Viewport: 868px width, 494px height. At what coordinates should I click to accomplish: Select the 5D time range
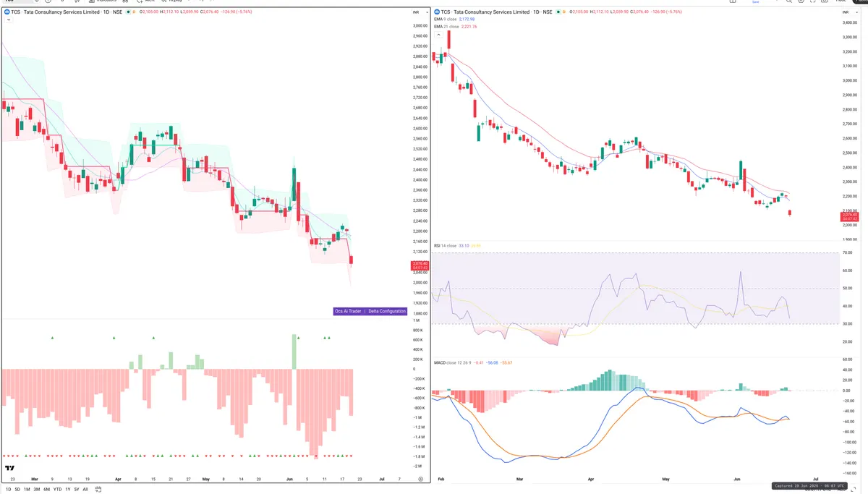pyautogui.click(x=18, y=490)
